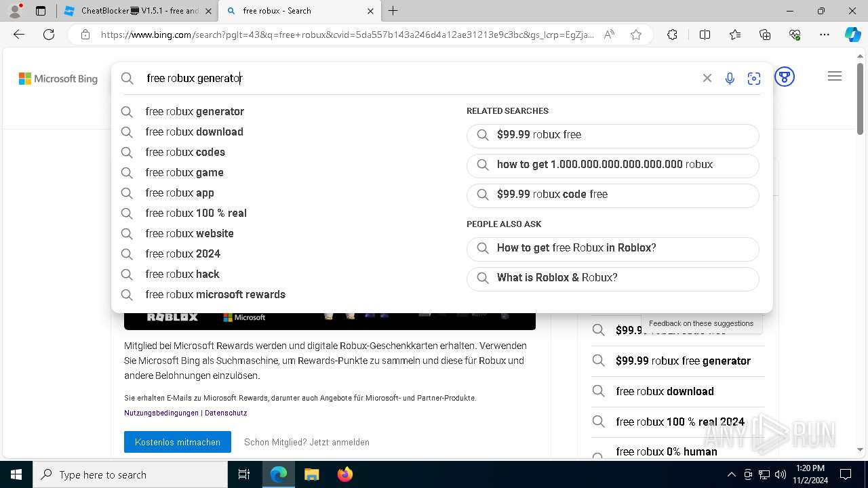
Task: Open the notification center icon
Action: click(846, 474)
